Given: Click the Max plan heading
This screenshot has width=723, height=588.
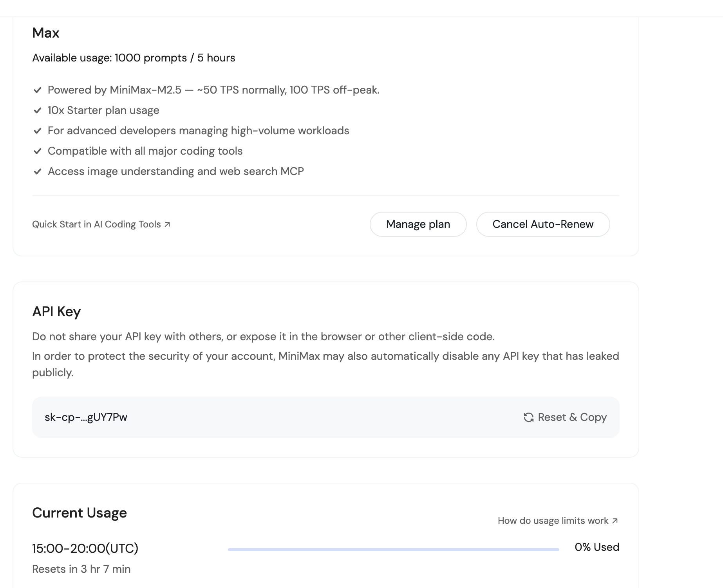Looking at the screenshot, I should point(46,33).
